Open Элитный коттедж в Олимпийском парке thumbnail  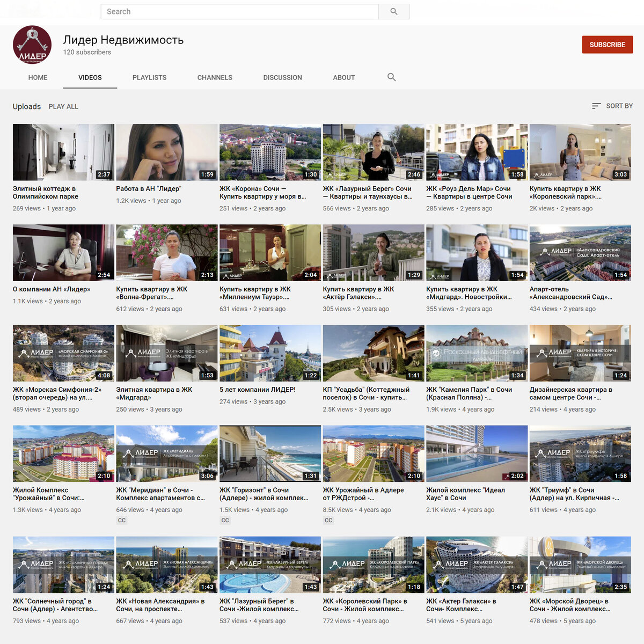coord(63,152)
